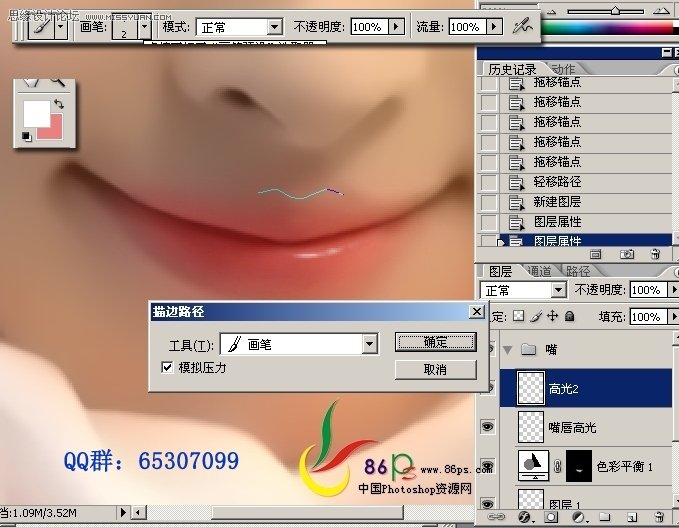Image resolution: width=679 pixels, height=528 pixels.
Task: Switch to 通道 tab
Action: pos(540,271)
